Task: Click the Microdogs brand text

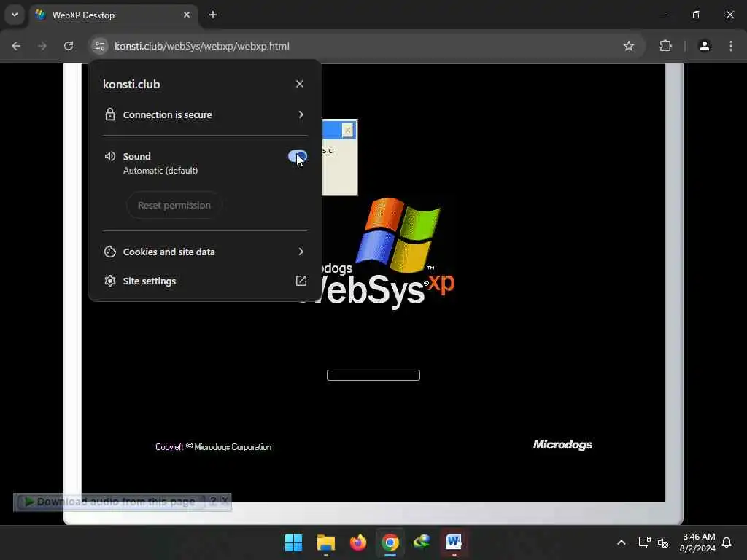Action: [562, 445]
